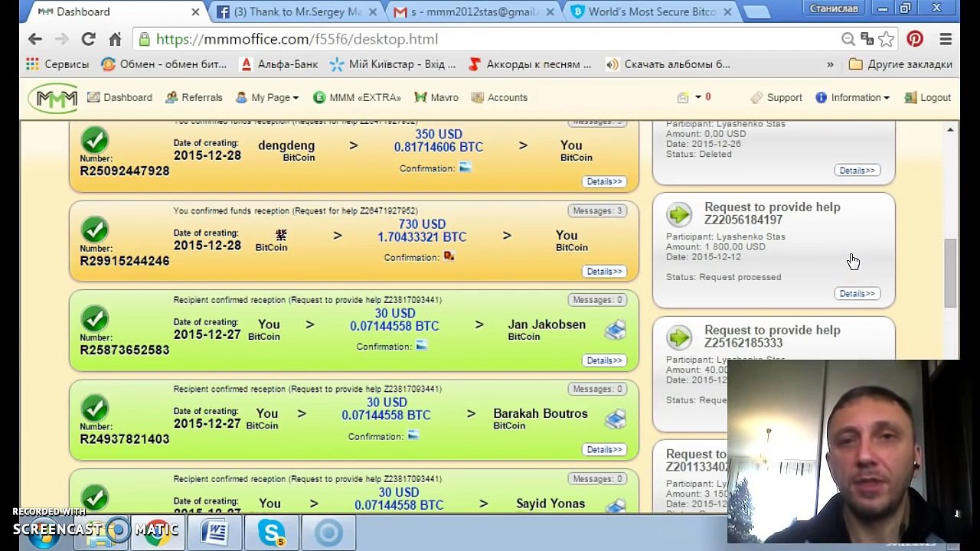This screenshot has width=980, height=551.
Task: Click Details for order R29915244246
Action: tap(604, 271)
